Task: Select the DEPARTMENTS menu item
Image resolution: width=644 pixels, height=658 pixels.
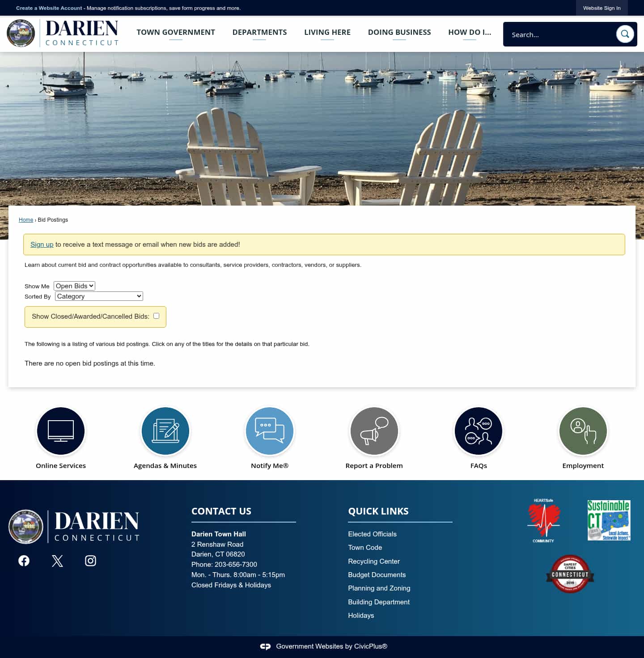Action: [x=259, y=32]
